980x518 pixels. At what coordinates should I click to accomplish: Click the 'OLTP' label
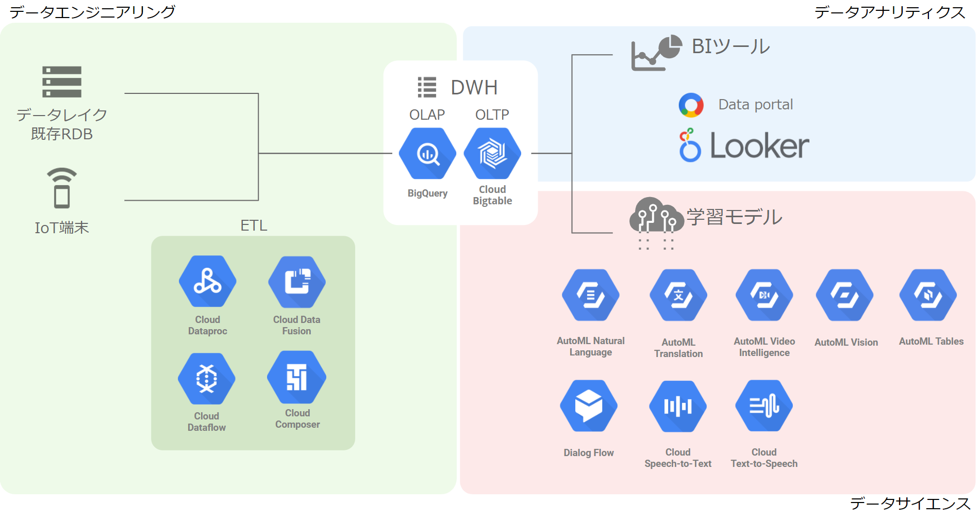(492, 115)
